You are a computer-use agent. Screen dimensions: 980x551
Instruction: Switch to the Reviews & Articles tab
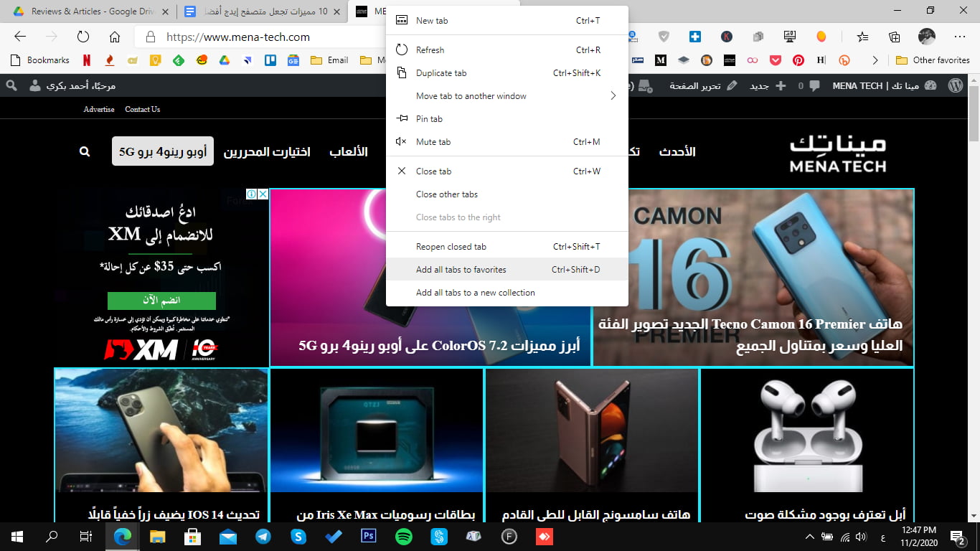tap(79, 11)
